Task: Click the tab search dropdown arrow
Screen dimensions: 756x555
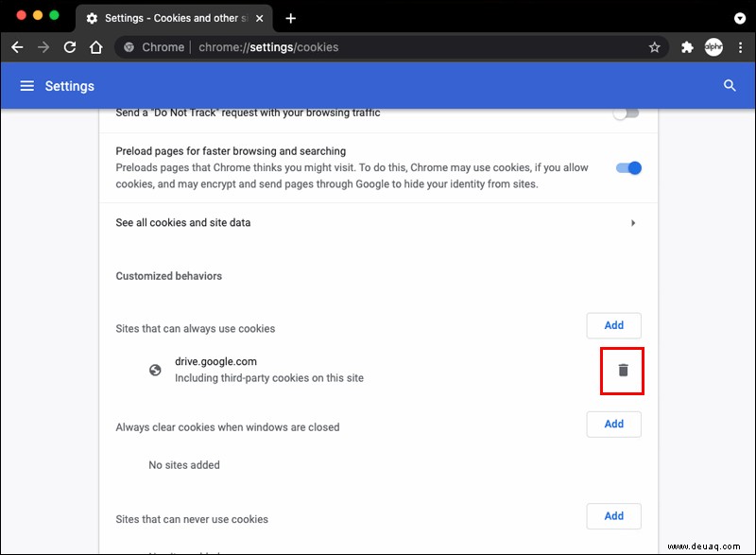Action: click(740, 18)
